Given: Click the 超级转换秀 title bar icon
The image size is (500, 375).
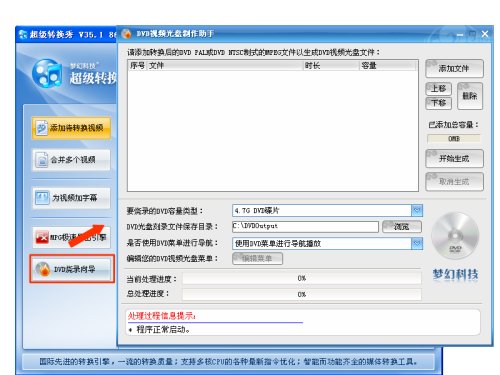Looking at the screenshot, I should [23, 34].
